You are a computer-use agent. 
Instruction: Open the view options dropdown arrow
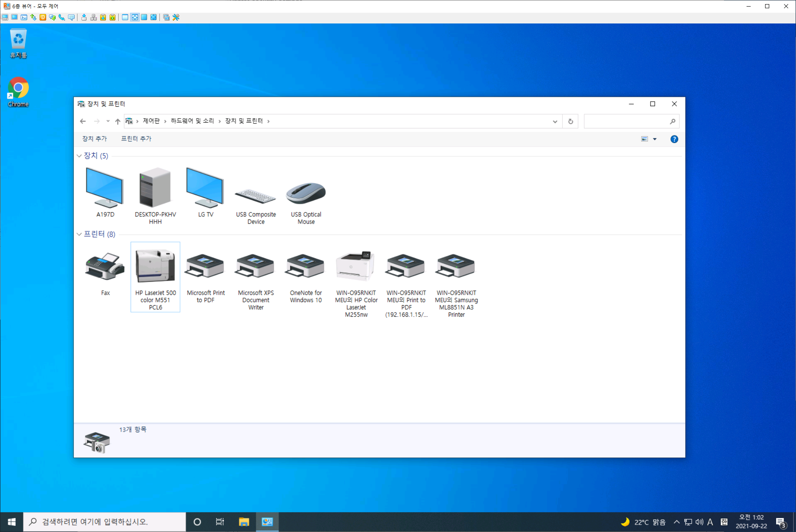(655, 139)
